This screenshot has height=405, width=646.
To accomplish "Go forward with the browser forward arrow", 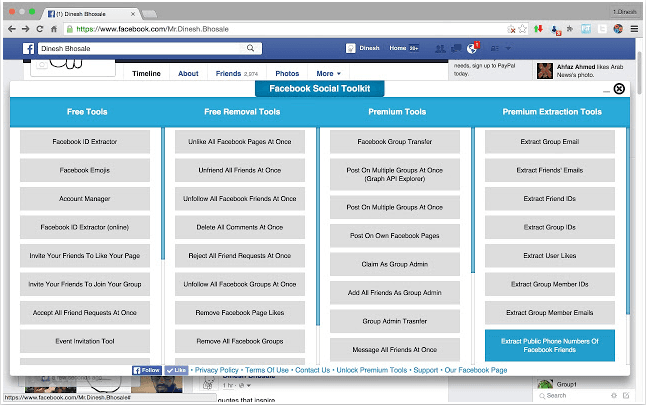I will [x=26, y=29].
